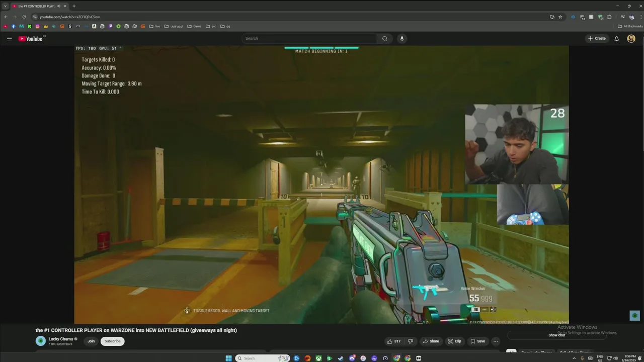Open the Chrome extensions puzzle menu
This screenshot has width=644, height=362.
point(609,17)
